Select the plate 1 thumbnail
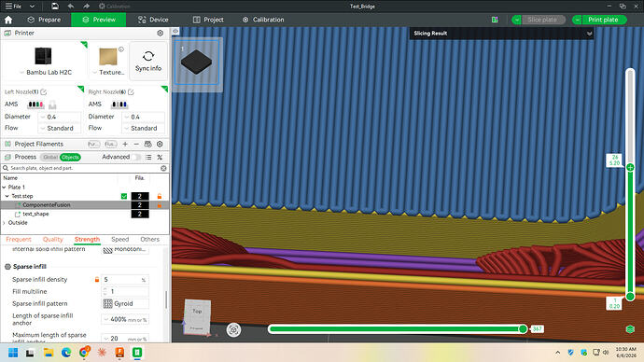 tap(197, 62)
